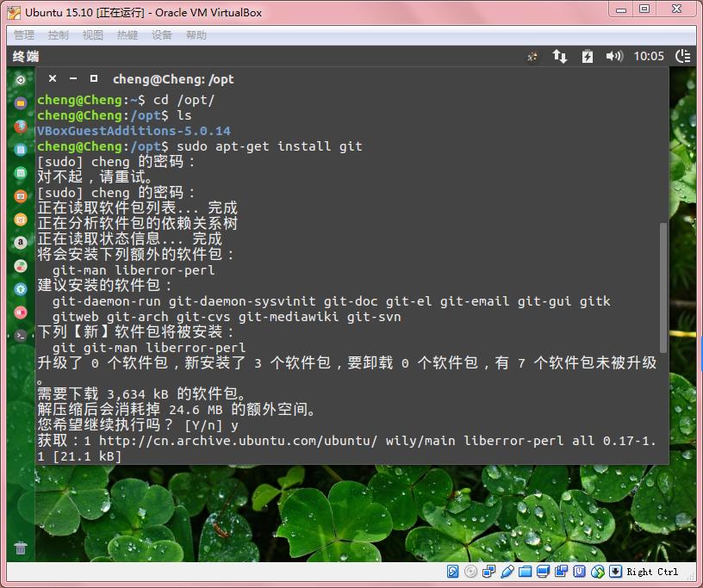This screenshot has width=703, height=588.
Task: Click the 'Right Ctrl' host key label
Action: 652,572
